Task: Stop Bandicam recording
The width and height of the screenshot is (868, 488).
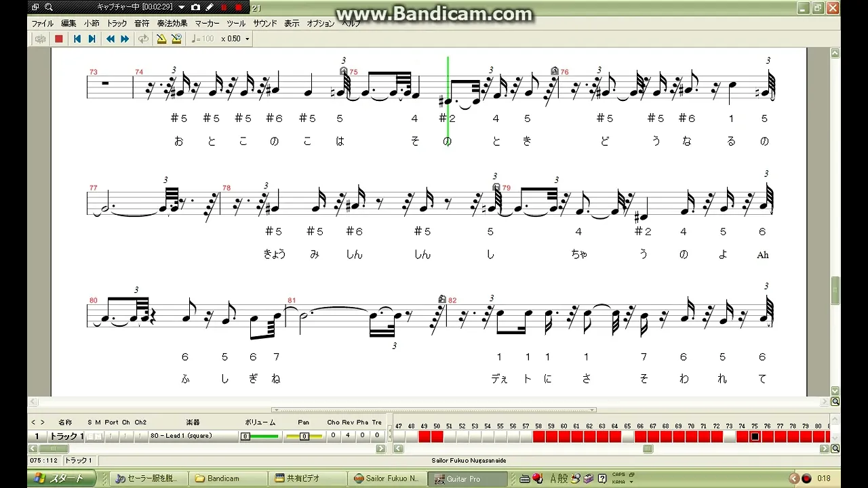Action: click(239, 7)
